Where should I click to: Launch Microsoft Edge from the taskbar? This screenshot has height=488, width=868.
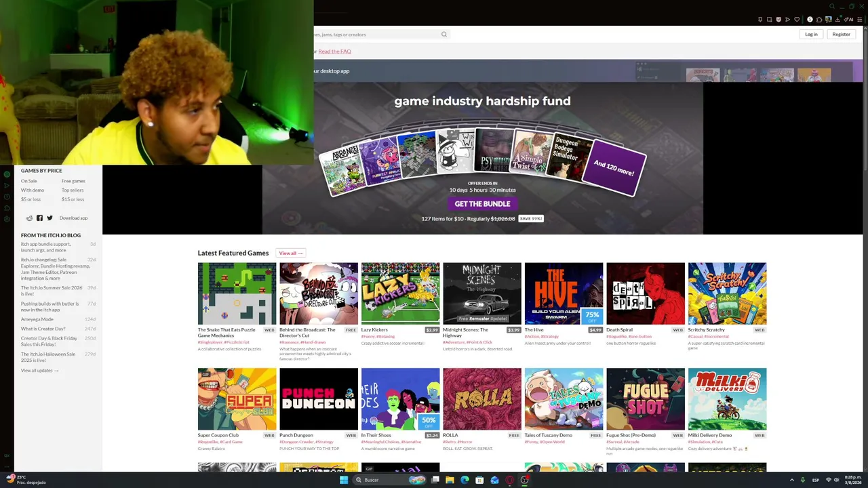tap(465, 480)
